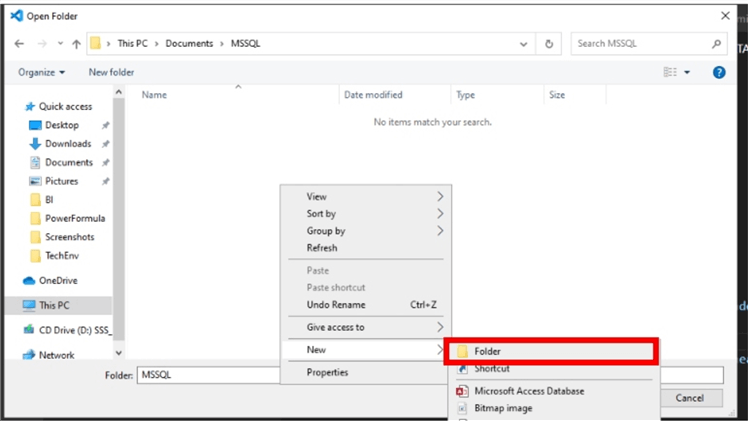This screenshot has width=748, height=421.
Task: Open Downloads in Quick access
Action: 67,144
